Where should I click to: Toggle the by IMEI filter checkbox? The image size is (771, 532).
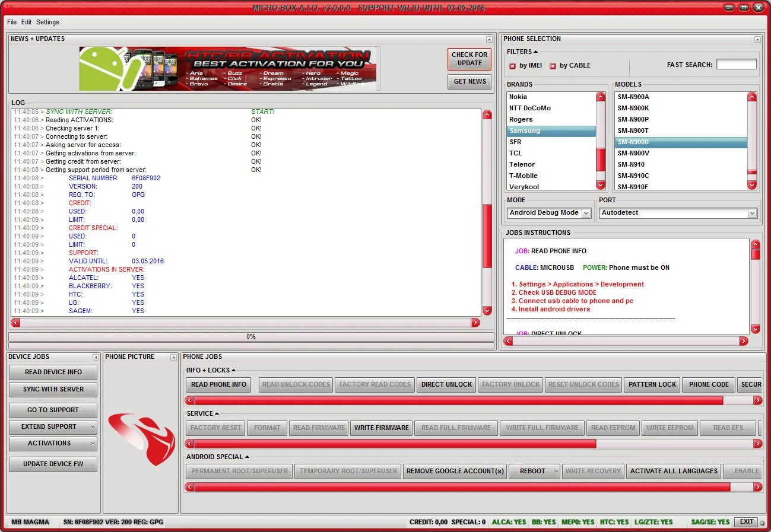point(513,66)
